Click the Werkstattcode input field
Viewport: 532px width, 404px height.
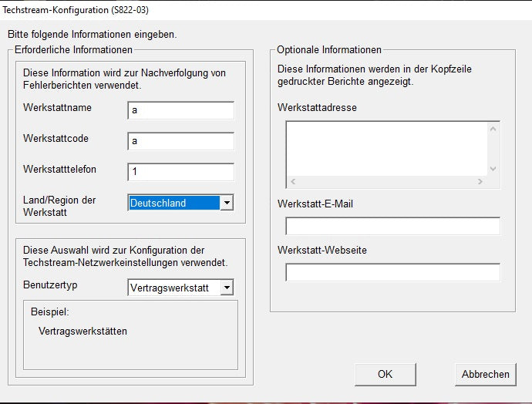(x=181, y=141)
